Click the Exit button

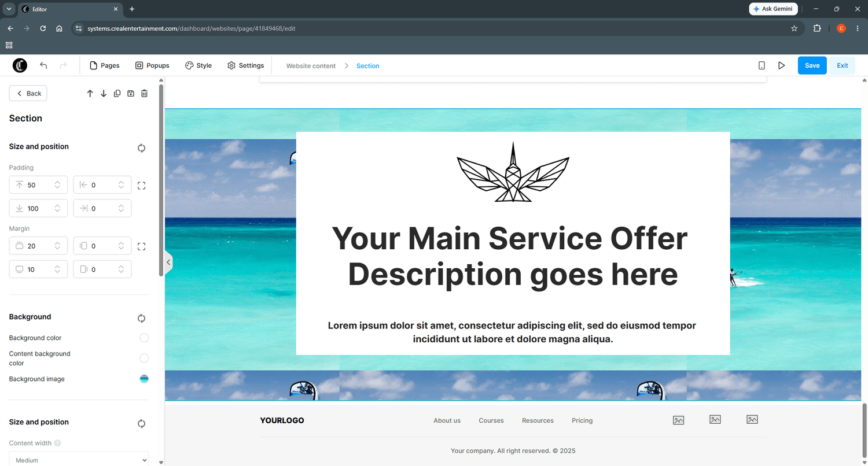tap(842, 65)
